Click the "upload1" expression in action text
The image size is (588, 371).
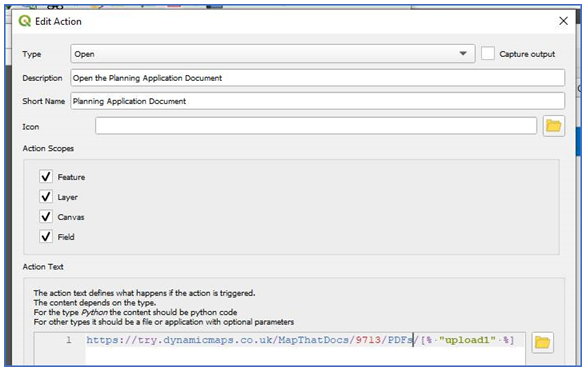[468, 340]
